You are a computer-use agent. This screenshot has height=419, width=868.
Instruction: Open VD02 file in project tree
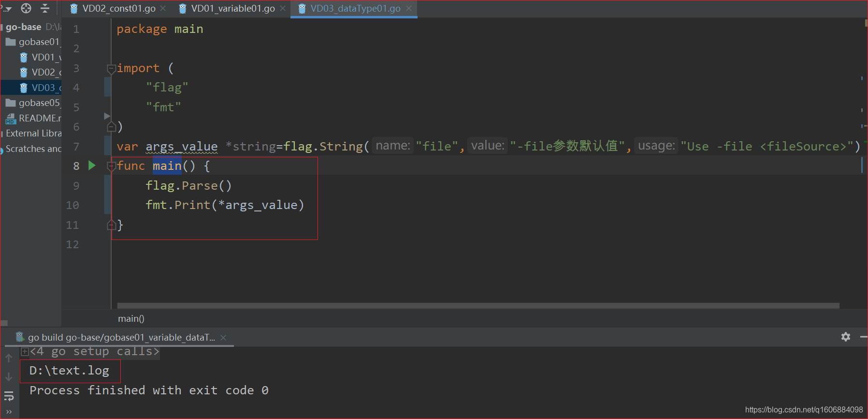[41, 72]
